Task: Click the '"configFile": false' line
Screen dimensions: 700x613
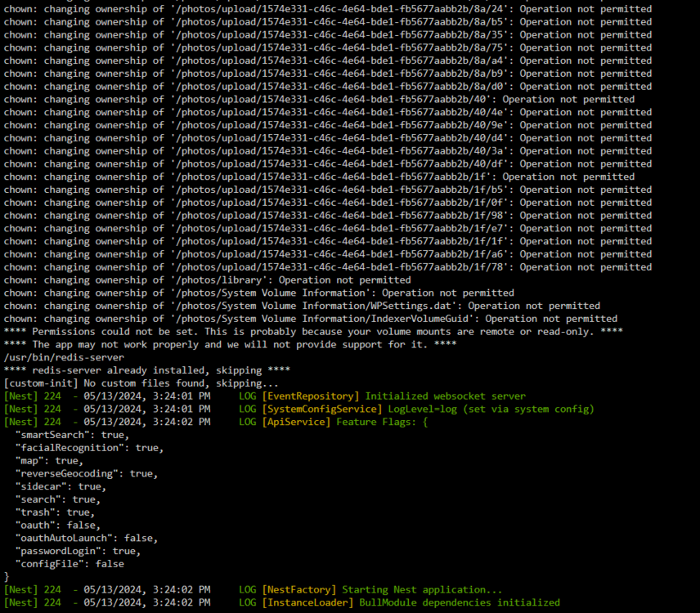Action: pos(70,565)
